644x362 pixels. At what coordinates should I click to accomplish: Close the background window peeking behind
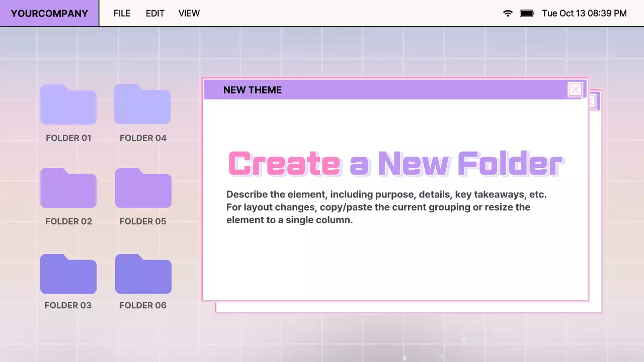point(594,101)
